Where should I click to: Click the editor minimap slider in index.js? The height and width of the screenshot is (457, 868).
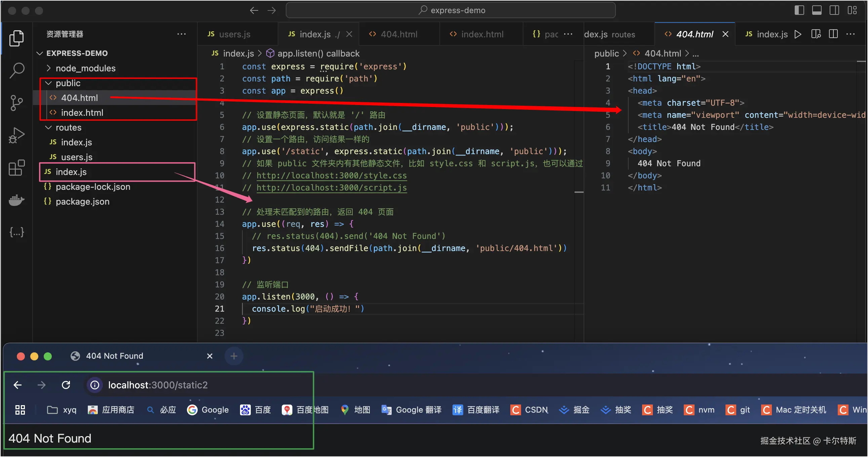click(x=579, y=192)
